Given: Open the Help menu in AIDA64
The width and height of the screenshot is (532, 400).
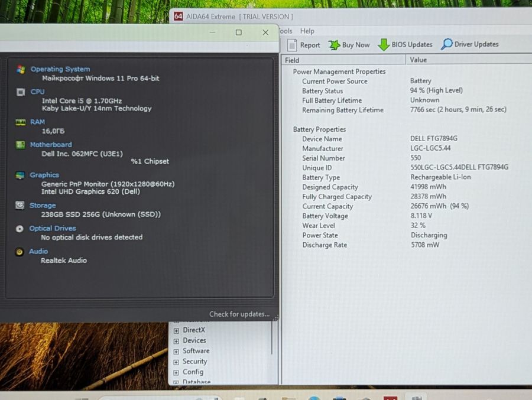Looking at the screenshot, I should click(307, 31).
